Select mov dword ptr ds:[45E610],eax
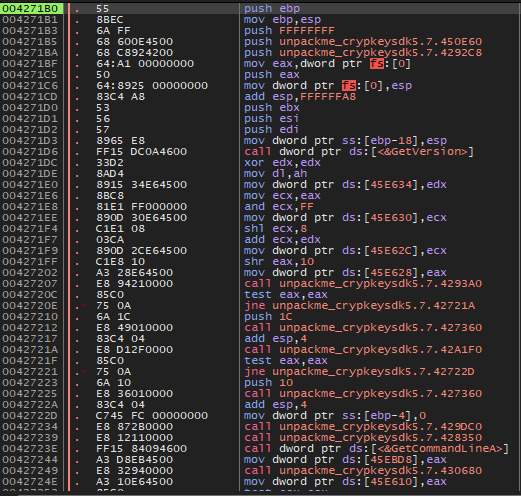 (x=345, y=481)
